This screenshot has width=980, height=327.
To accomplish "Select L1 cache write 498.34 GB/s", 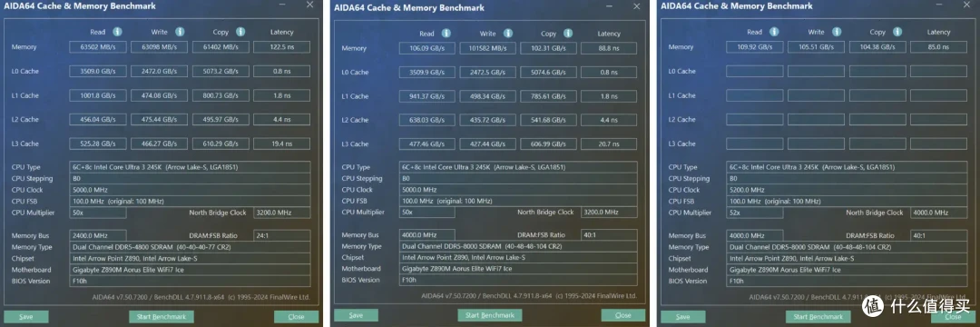I will (x=487, y=96).
